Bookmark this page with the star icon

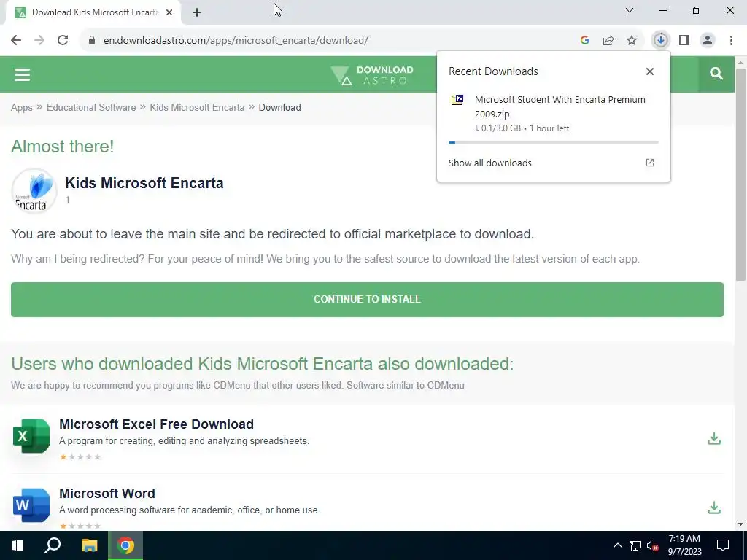click(x=632, y=41)
